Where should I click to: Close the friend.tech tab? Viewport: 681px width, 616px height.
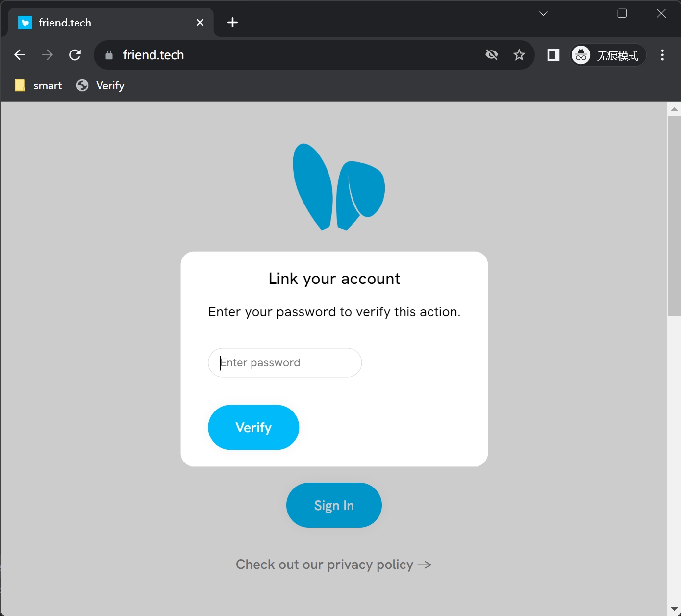click(x=200, y=23)
